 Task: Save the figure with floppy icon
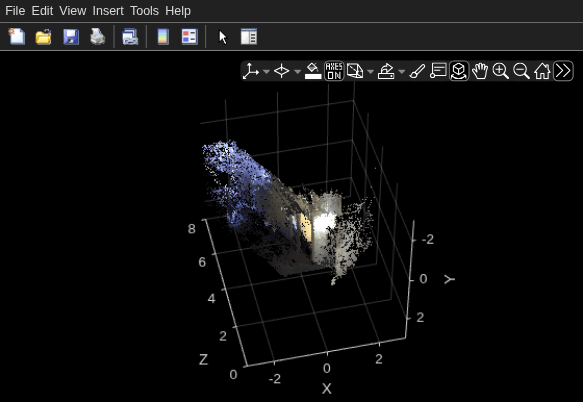(x=71, y=36)
